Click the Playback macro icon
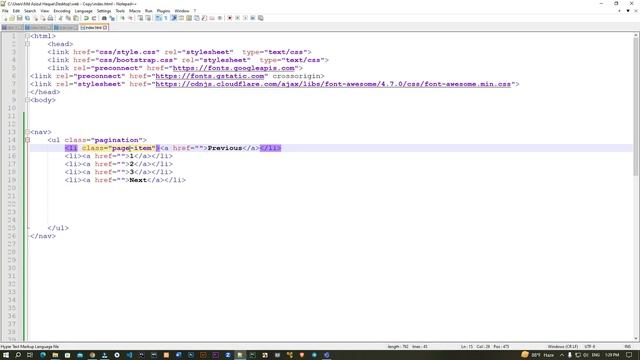Viewport: 640px width, 360px height. pyautogui.click(x=245, y=18)
